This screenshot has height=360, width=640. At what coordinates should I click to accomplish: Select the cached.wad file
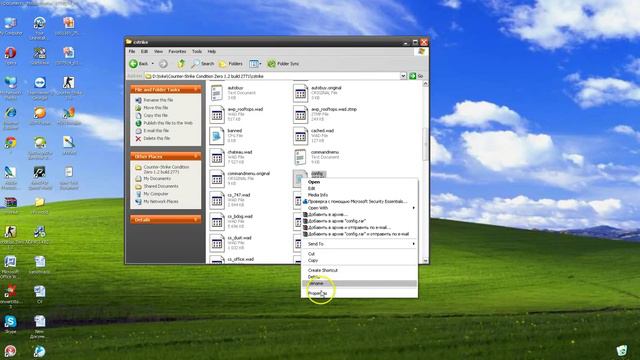(x=313, y=136)
